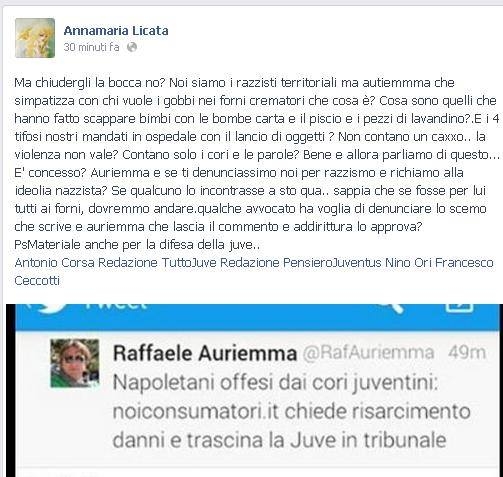Click Annamaria Licata's profile picture

pos(35,38)
